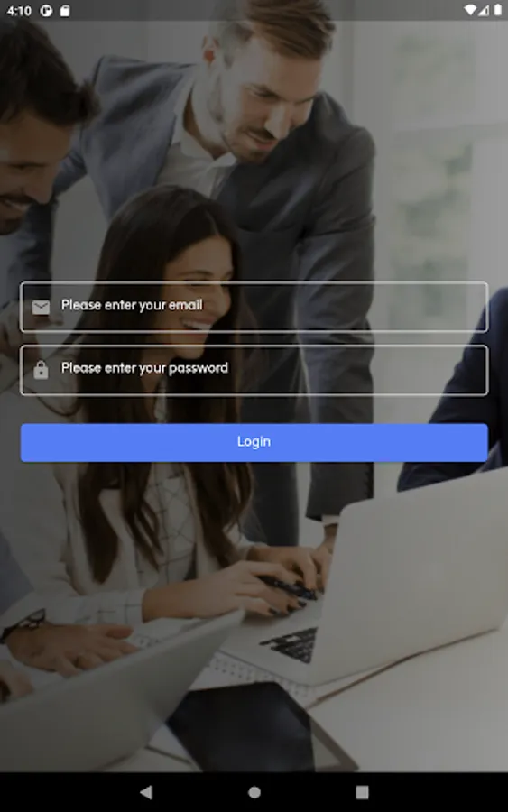Click the blue Login button
This screenshot has height=812, width=508.
[x=254, y=442]
